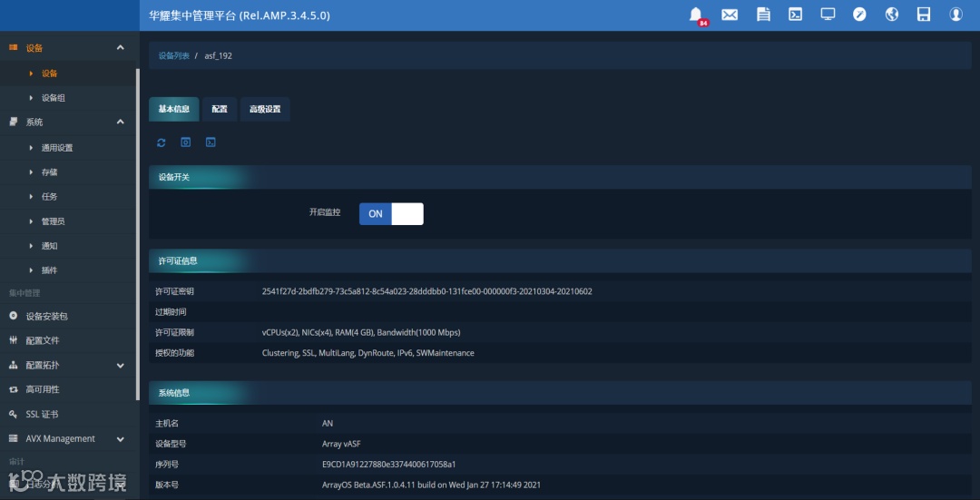Click the asf_192 breadcrumb text
Image resolution: width=980 pixels, height=500 pixels.
218,55
